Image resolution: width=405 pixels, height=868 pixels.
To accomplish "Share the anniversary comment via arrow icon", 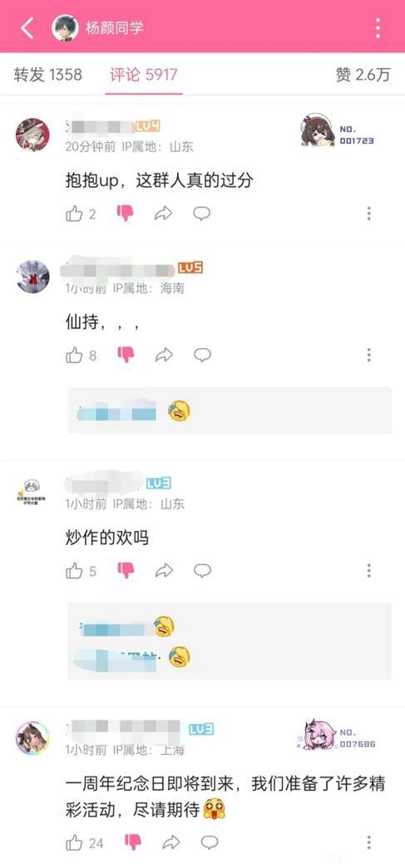I will pos(170,843).
